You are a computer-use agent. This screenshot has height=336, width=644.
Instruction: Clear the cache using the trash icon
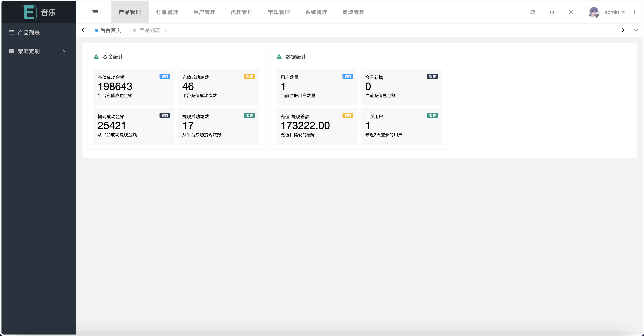point(552,12)
